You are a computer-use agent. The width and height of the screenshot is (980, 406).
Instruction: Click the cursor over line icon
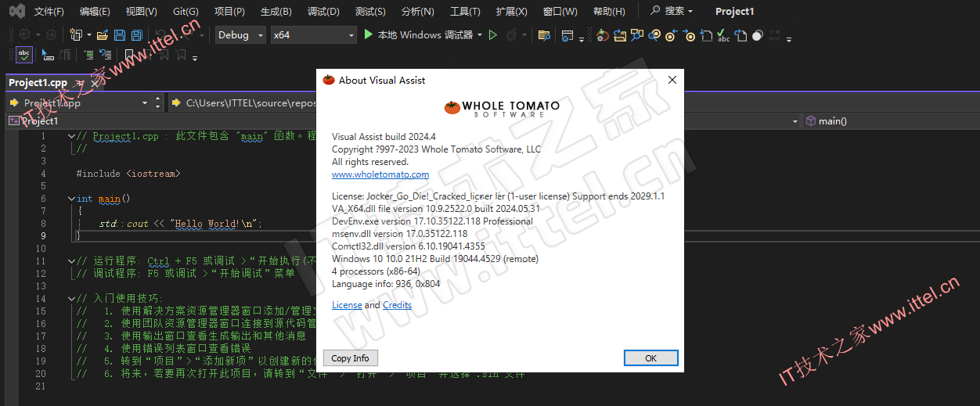[x=48, y=55]
